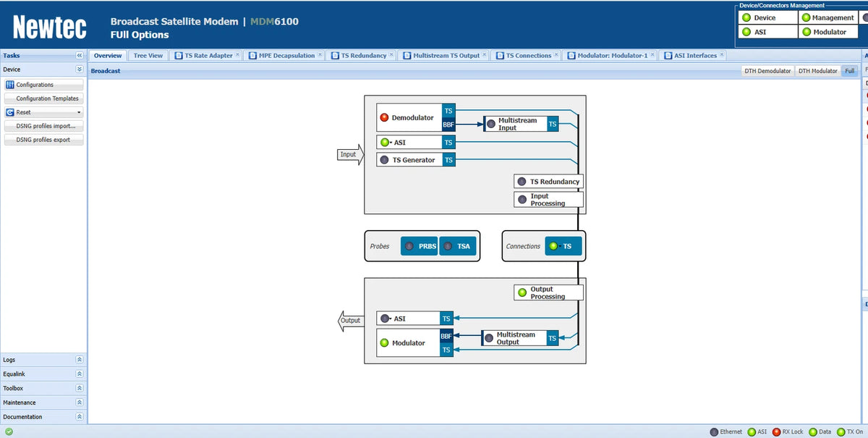
Task: Click the Output arrow label
Action: [x=351, y=321]
